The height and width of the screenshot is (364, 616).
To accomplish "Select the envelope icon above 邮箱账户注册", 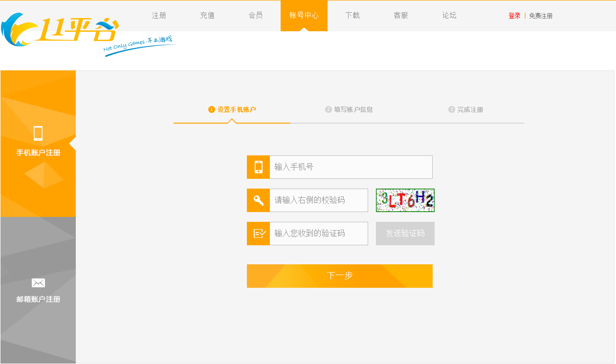I will click(38, 282).
